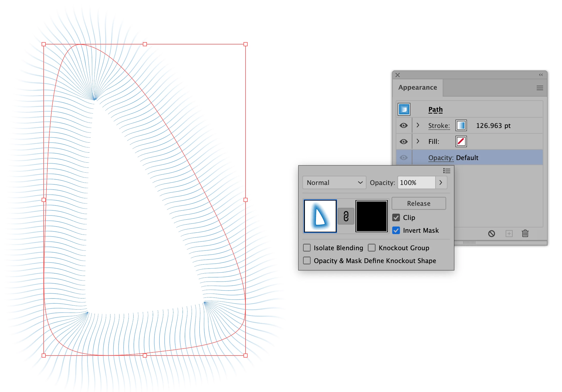
Task: Select the Appearance tab
Action: (x=417, y=88)
